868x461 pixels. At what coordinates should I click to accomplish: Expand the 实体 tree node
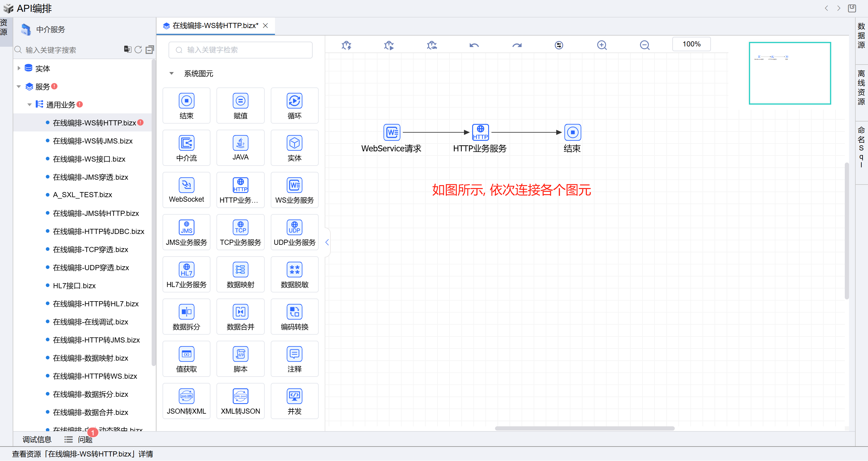pyautogui.click(x=19, y=68)
